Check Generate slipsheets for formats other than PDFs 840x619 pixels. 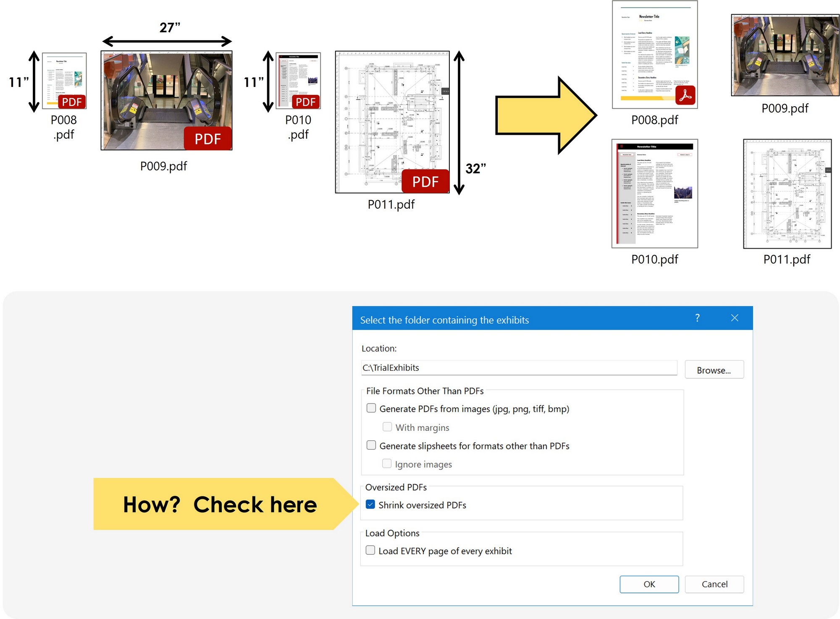click(x=371, y=445)
